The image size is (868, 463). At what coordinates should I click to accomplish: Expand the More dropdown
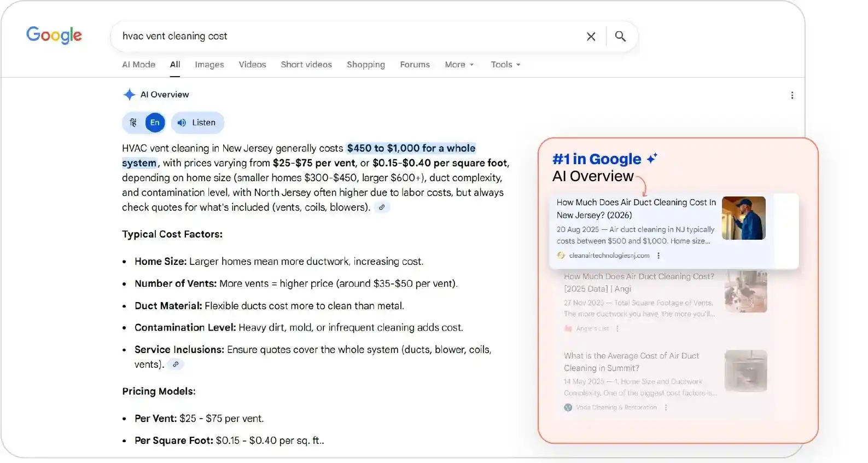pyautogui.click(x=459, y=65)
